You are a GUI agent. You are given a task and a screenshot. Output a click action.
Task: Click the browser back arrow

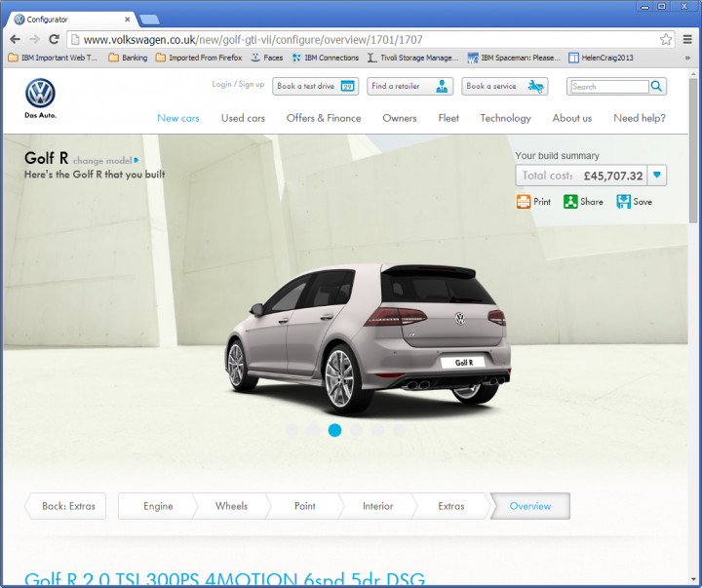pyautogui.click(x=15, y=39)
